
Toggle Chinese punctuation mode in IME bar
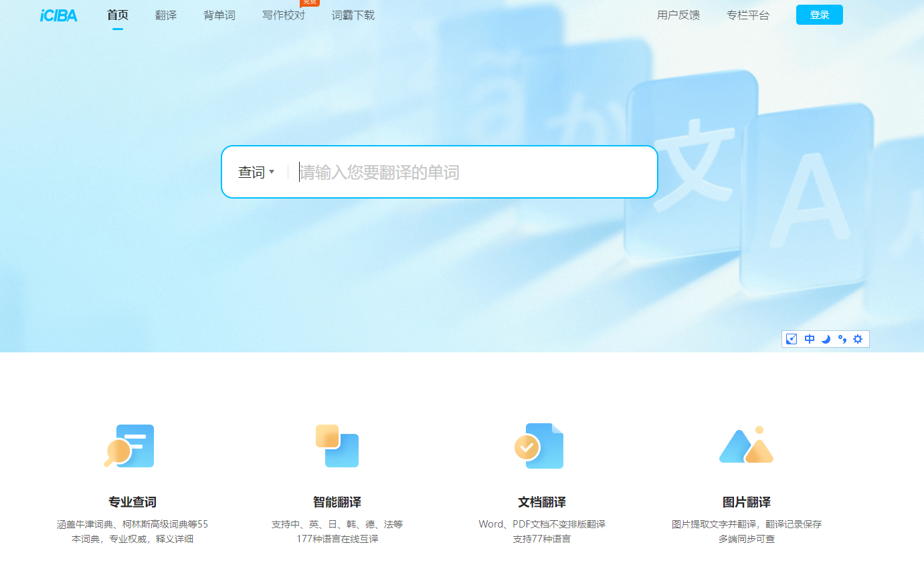pyautogui.click(x=842, y=339)
